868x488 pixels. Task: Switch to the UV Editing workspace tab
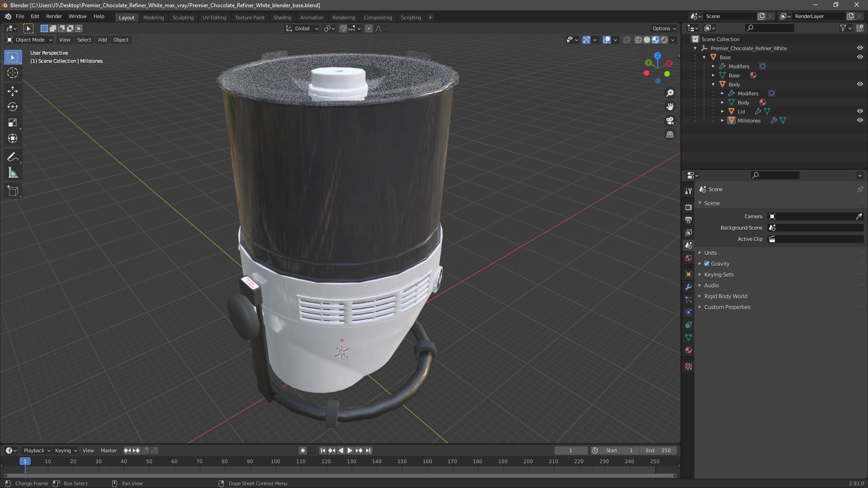click(x=214, y=18)
